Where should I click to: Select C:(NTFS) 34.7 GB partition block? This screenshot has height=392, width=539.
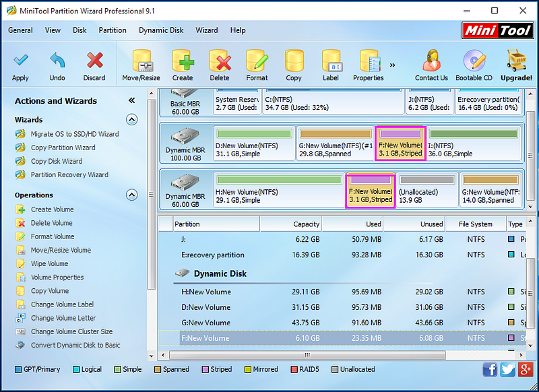[334, 102]
